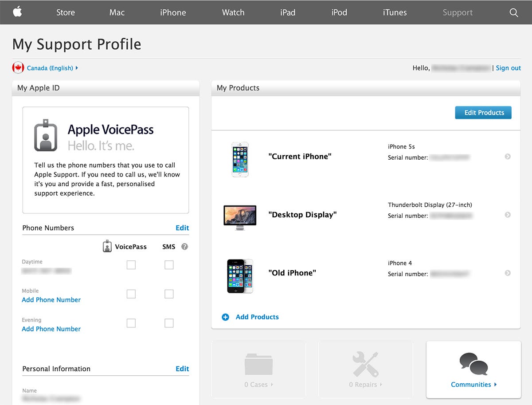Select iPod in the navigation bar
This screenshot has width=532, height=405.
click(339, 12)
